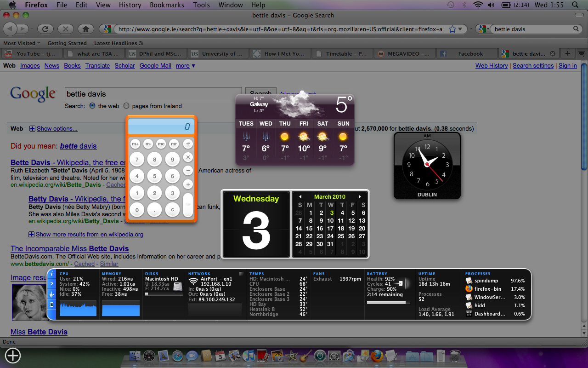This screenshot has height=368, width=588.
Task: Switch to the Facebook tab
Action: tap(466, 53)
